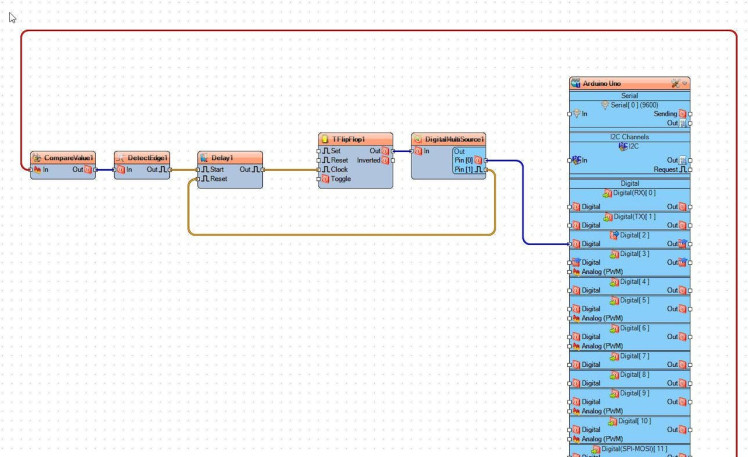The height and width of the screenshot is (457, 748).
Task: Click the I2C In pin icon
Action: [576, 160]
